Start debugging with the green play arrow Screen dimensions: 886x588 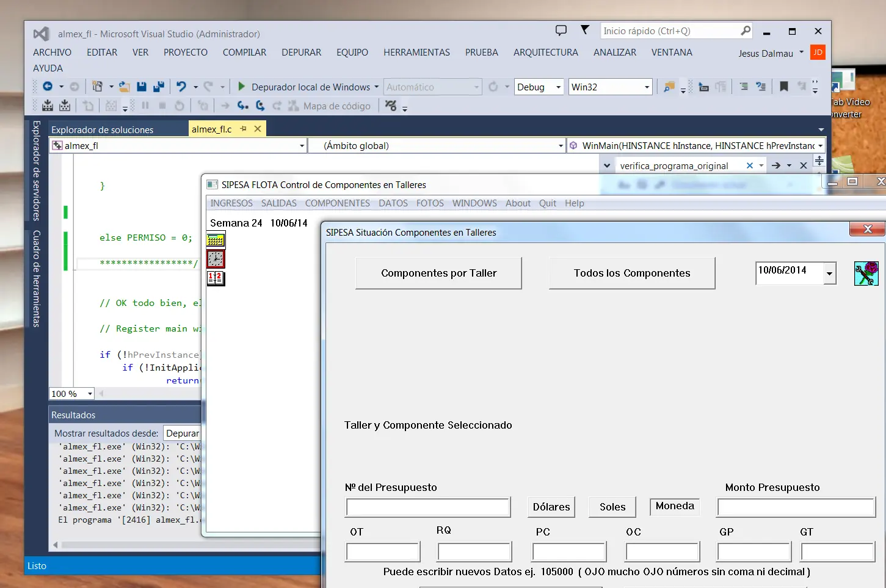click(x=242, y=87)
